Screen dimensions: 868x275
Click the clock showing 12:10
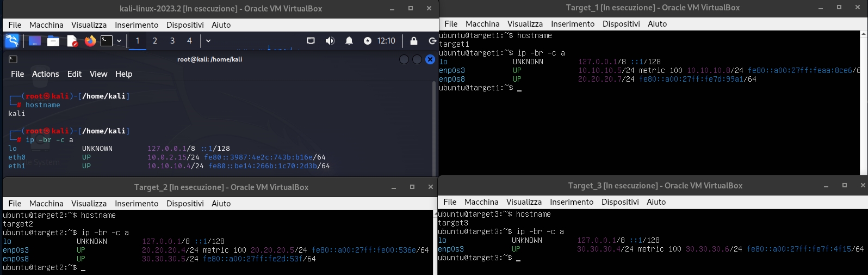(386, 41)
